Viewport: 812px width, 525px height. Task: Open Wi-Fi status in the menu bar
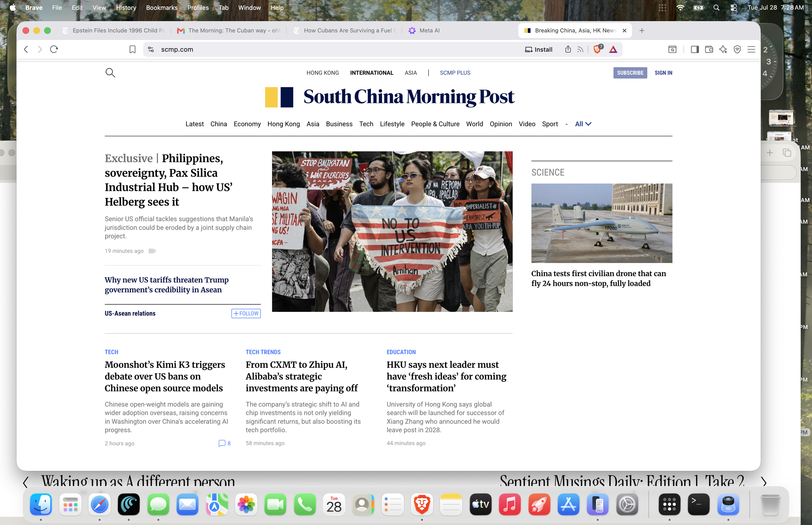tap(680, 7)
